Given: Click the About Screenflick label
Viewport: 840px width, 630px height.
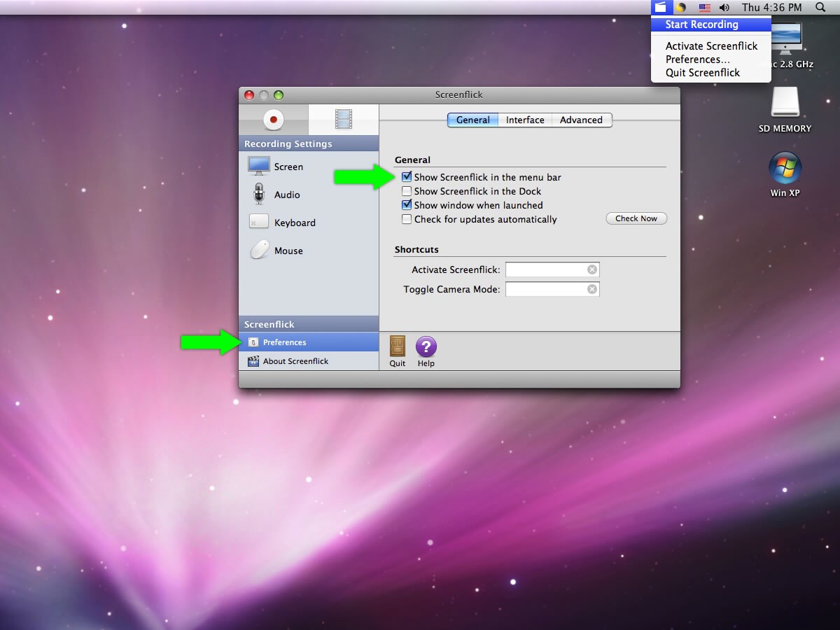Looking at the screenshot, I should click(x=295, y=361).
